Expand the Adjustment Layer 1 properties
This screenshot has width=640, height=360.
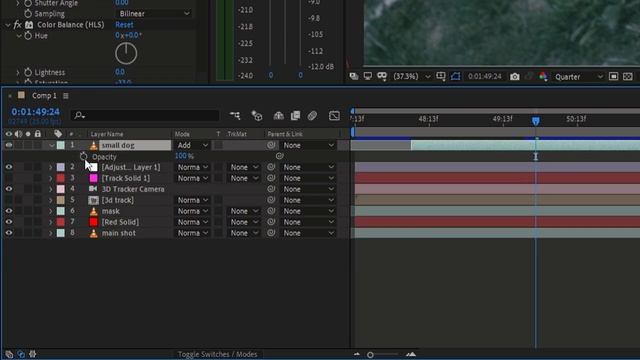(x=51, y=167)
